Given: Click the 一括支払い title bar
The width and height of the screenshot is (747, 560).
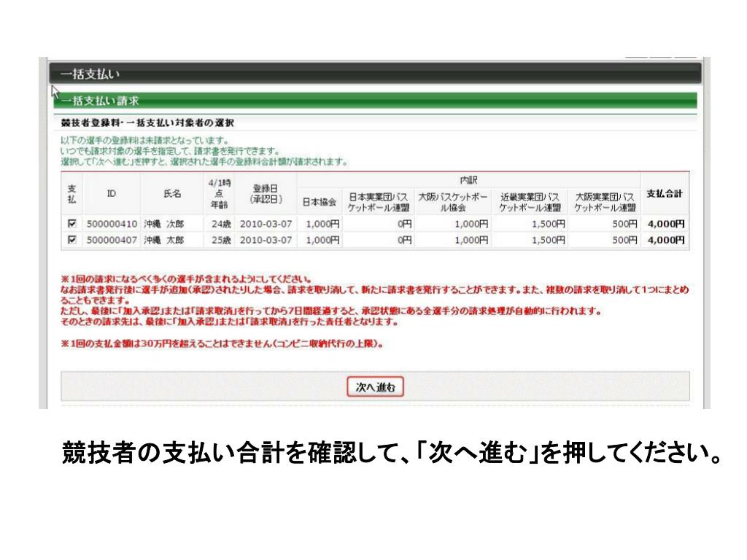Looking at the screenshot, I should click(x=375, y=74).
